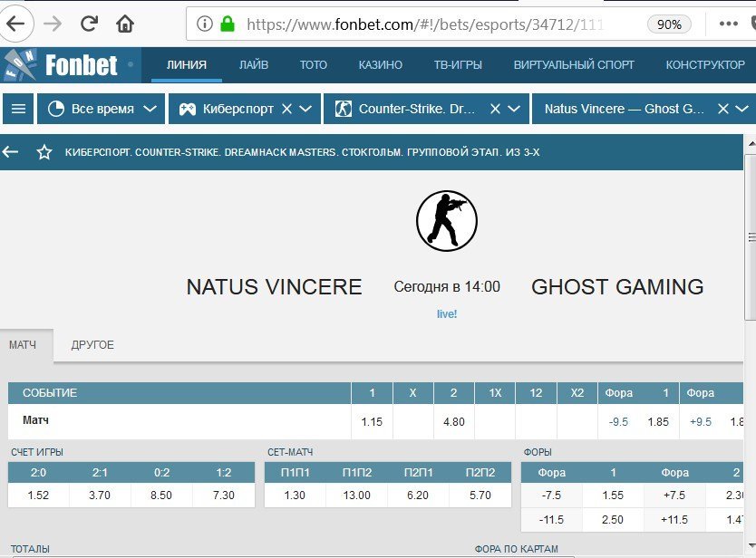Reload the page with the refresh icon
Viewport: 756px width, 558px height.
(x=89, y=24)
